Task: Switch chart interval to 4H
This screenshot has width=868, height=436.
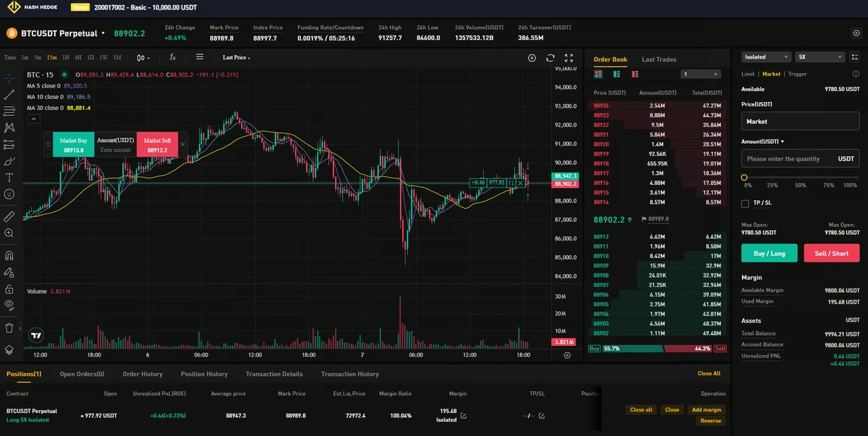Action: tap(78, 57)
